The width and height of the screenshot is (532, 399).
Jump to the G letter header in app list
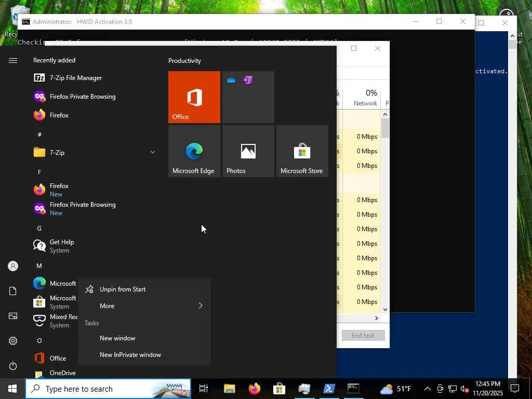coord(39,229)
